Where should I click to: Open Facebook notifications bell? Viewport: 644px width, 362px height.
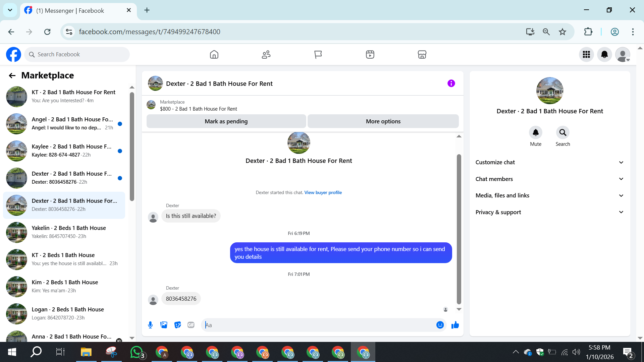(604, 54)
